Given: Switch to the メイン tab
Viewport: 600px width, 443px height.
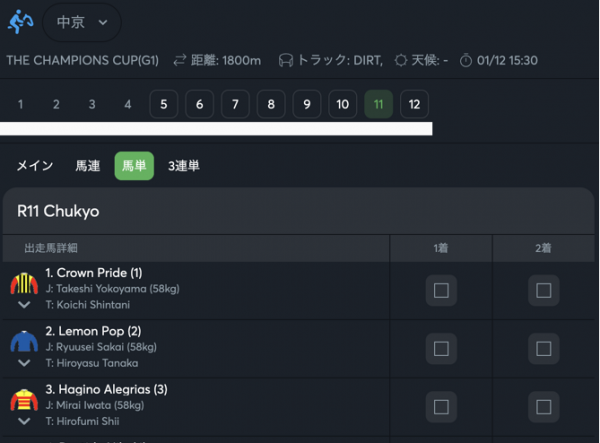Looking at the screenshot, I should [x=35, y=166].
